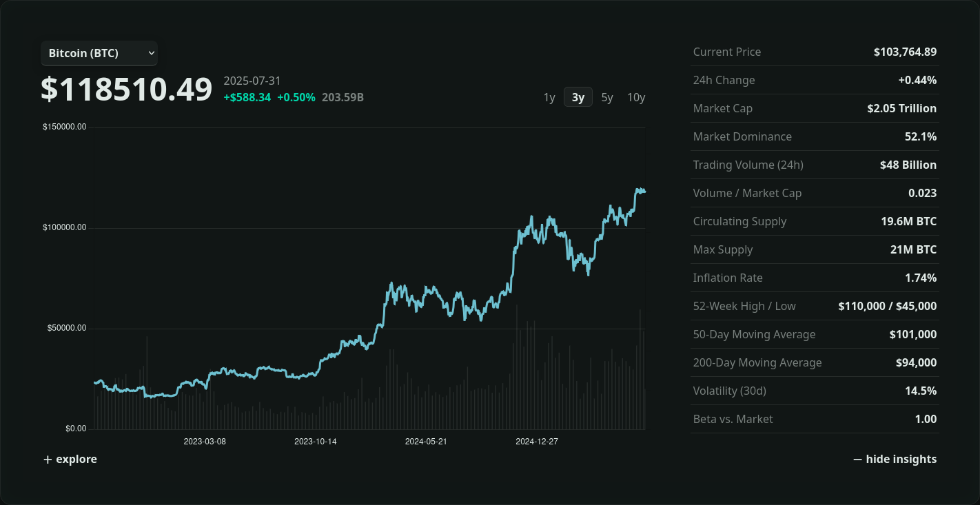The image size is (980, 505).
Task: Switch chart to 10y range
Action: click(635, 97)
